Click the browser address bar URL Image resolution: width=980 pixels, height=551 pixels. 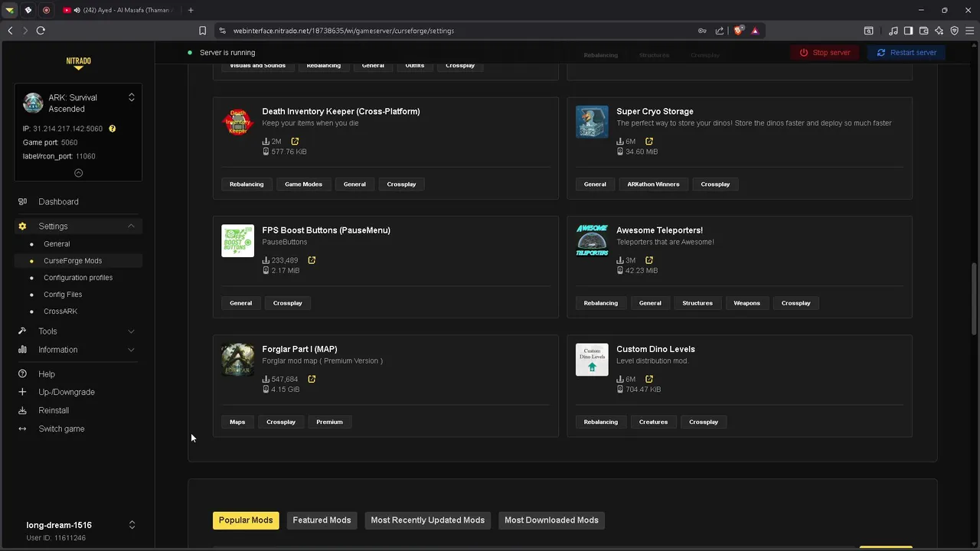click(x=344, y=31)
